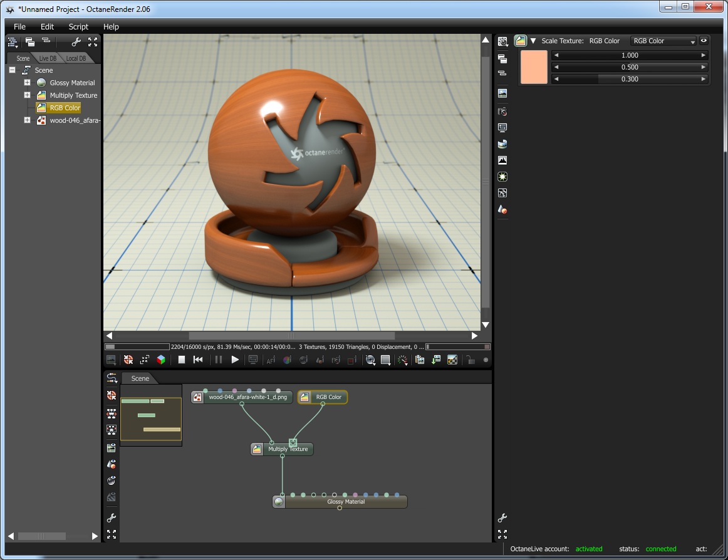Click the camera node icon in right sidebar
The image size is (728, 560).
tap(502, 111)
